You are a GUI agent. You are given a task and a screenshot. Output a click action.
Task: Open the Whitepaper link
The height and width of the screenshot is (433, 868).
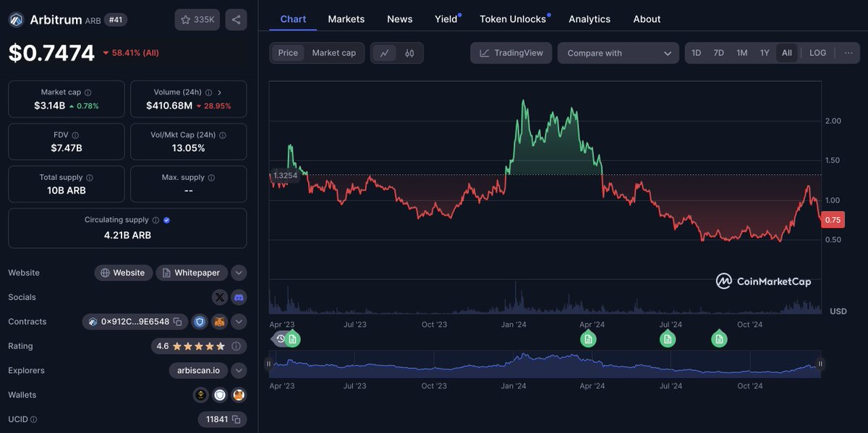click(192, 273)
